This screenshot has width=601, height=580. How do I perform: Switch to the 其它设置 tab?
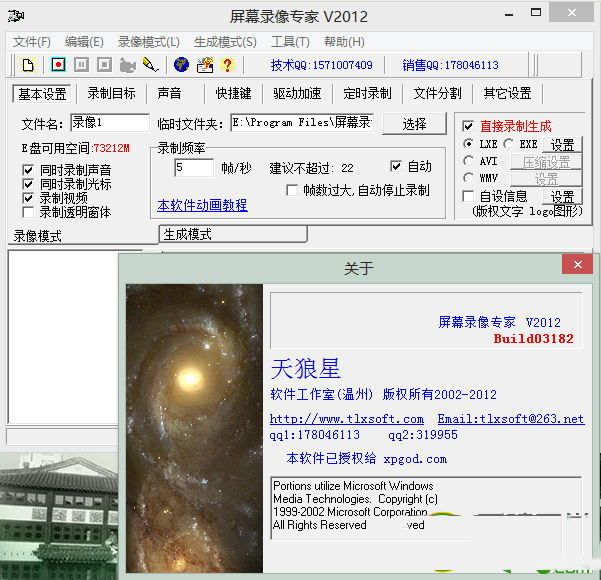click(x=507, y=93)
